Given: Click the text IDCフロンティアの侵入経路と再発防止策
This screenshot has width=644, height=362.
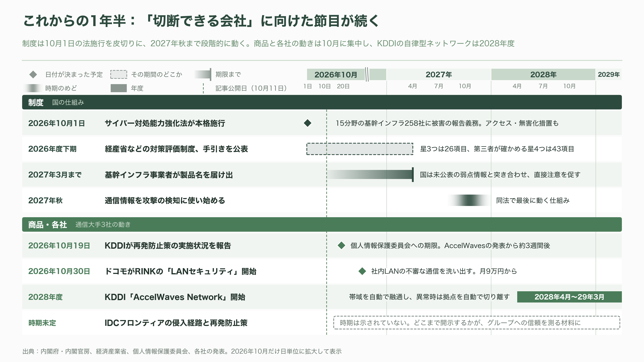Looking at the screenshot, I should pyautogui.click(x=176, y=323).
